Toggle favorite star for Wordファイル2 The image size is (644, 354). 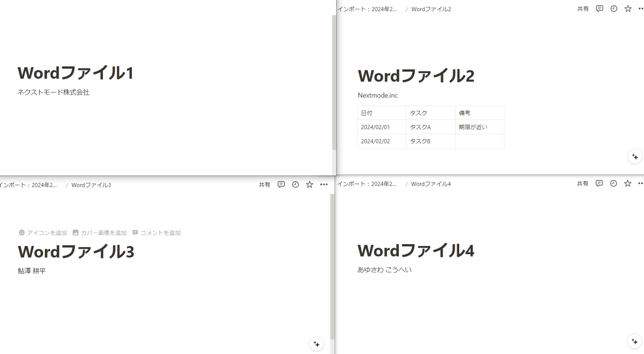pos(628,8)
